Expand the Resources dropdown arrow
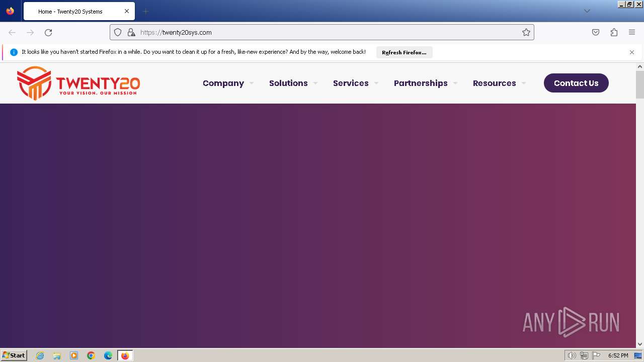This screenshot has height=362, width=644. coord(524,83)
